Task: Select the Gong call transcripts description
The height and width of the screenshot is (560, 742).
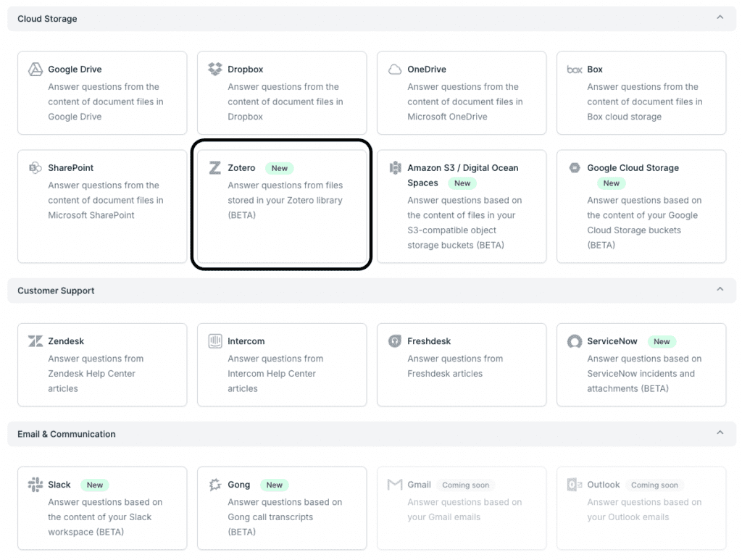Action: pos(284,517)
